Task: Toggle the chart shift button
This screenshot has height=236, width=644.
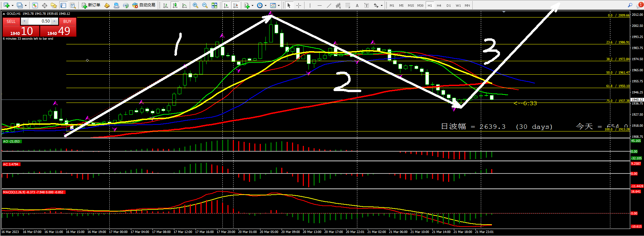Action: pos(236,5)
